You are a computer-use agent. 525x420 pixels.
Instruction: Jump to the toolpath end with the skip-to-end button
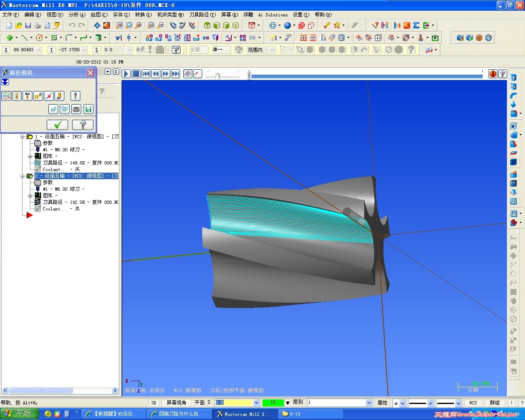coord(176,74)
